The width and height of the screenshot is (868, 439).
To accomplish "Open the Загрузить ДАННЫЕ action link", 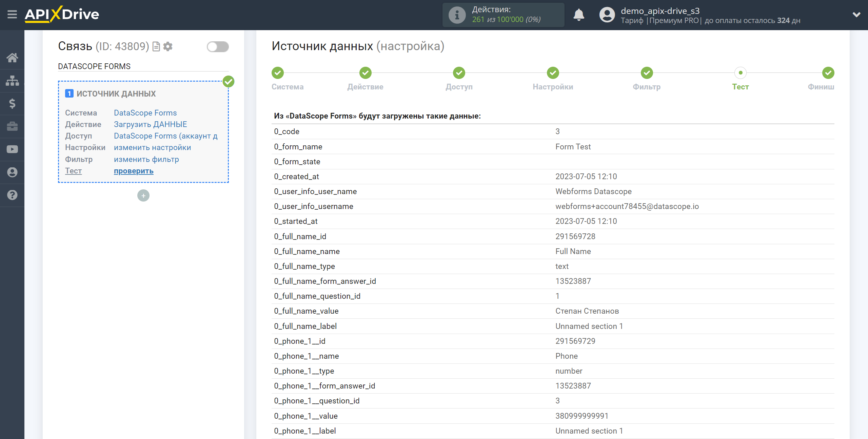I will (x=150, y=124).
